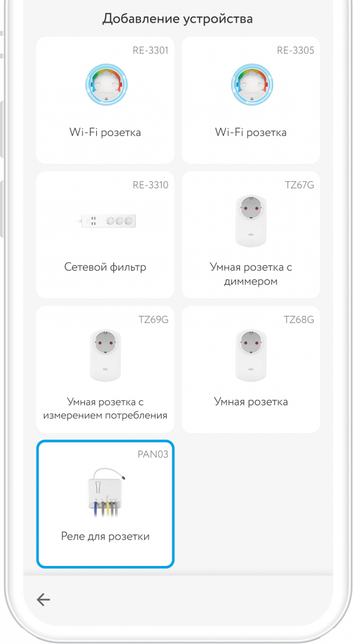The image size is (353, 644).
Task: Tap the back arrow icon
Action: pos(43,600)
